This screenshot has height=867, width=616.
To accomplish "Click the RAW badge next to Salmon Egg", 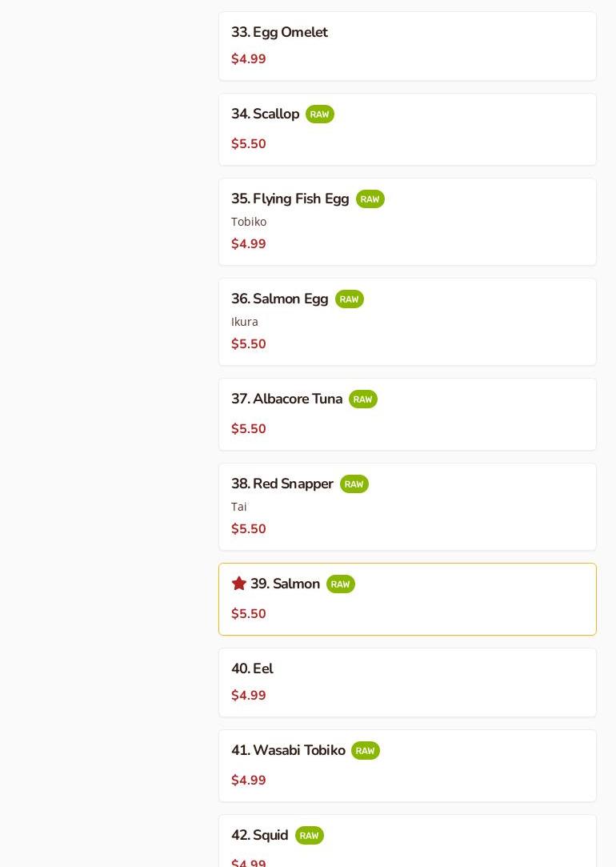I will coord(349,299).
